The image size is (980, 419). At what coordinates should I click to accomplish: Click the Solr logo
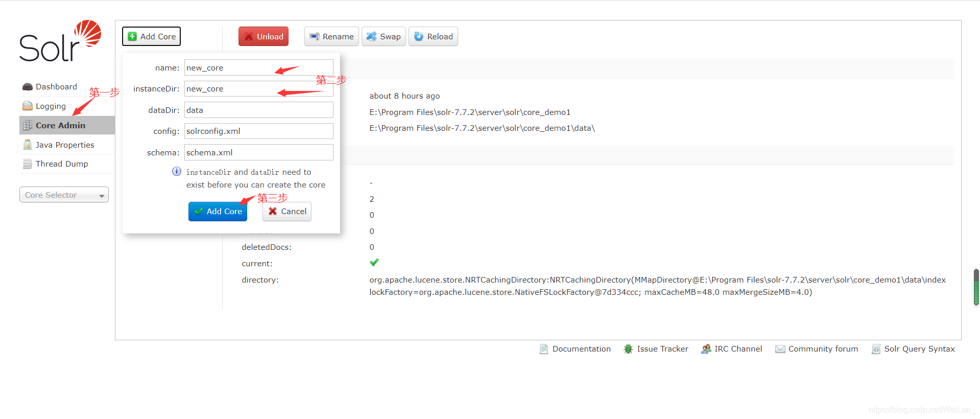tap(60, 41)
